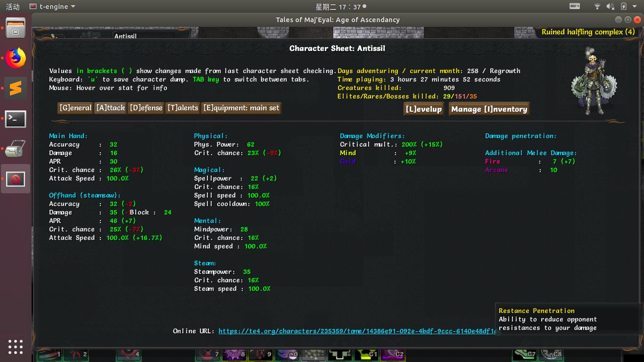Open Activities overview
The height and width of the screenshot is (362, 644).
tap(12, 7)
